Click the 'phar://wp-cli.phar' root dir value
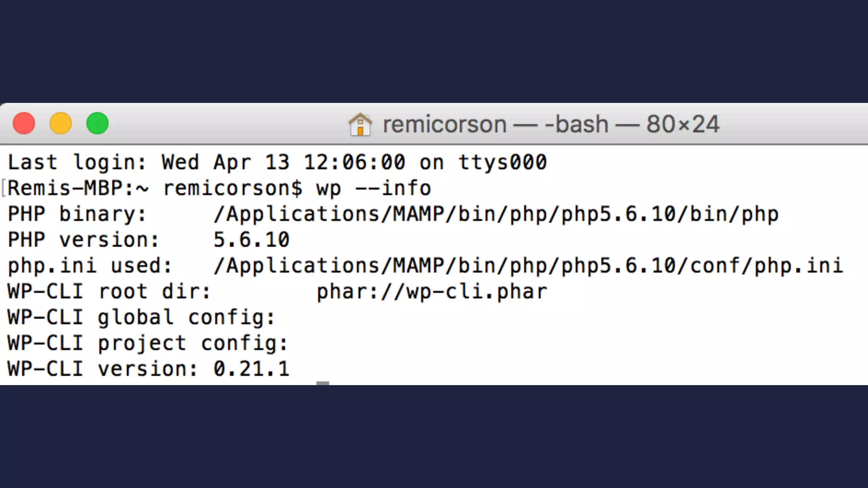The height and width of the screenshot is (488, 868). click(x=432, y=292)
